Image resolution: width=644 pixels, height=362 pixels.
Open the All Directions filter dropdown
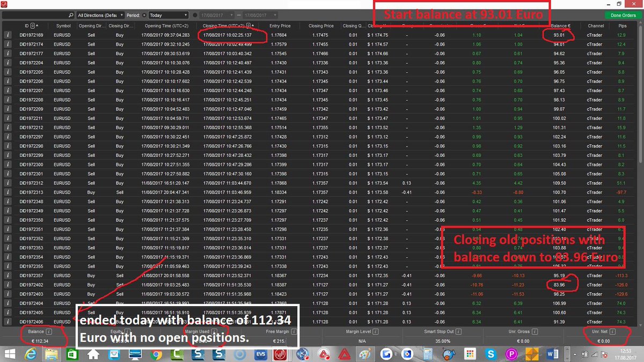[102, 14]
